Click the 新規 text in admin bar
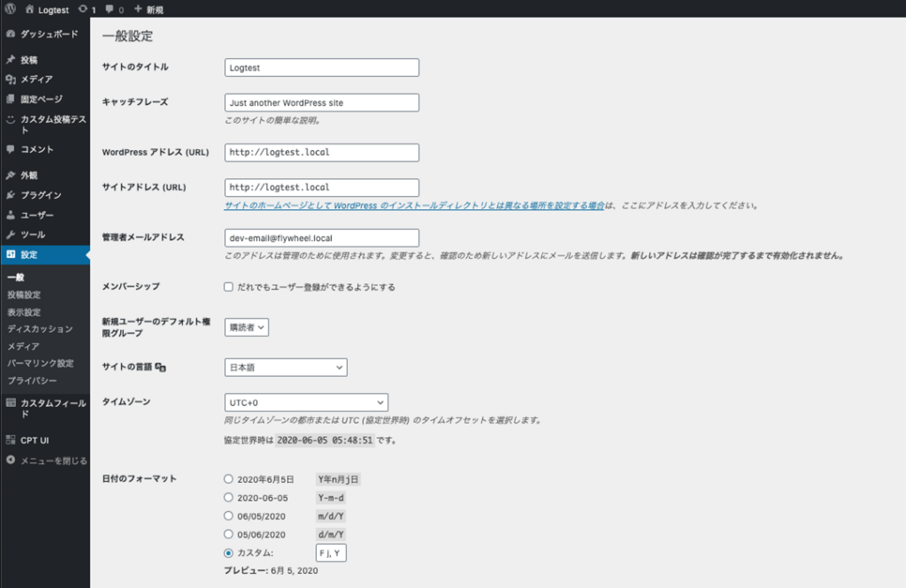This screenshot has height=588, width=906. (x=155, y=9)
